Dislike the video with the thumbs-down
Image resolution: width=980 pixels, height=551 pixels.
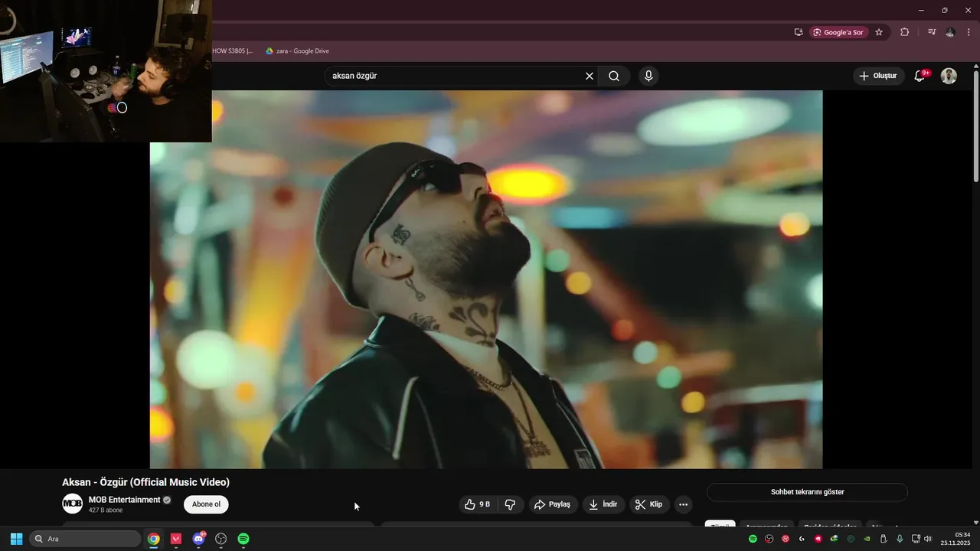tap(510, 504)
